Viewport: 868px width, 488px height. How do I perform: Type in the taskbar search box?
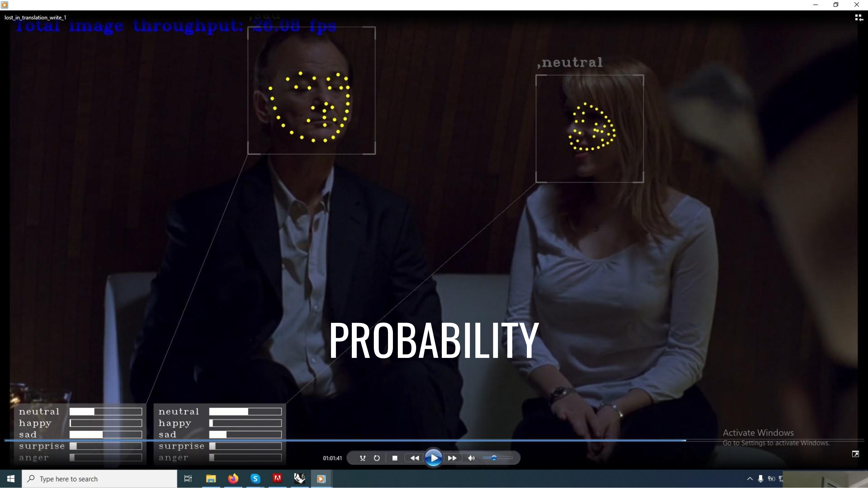(x=101, y=478)
